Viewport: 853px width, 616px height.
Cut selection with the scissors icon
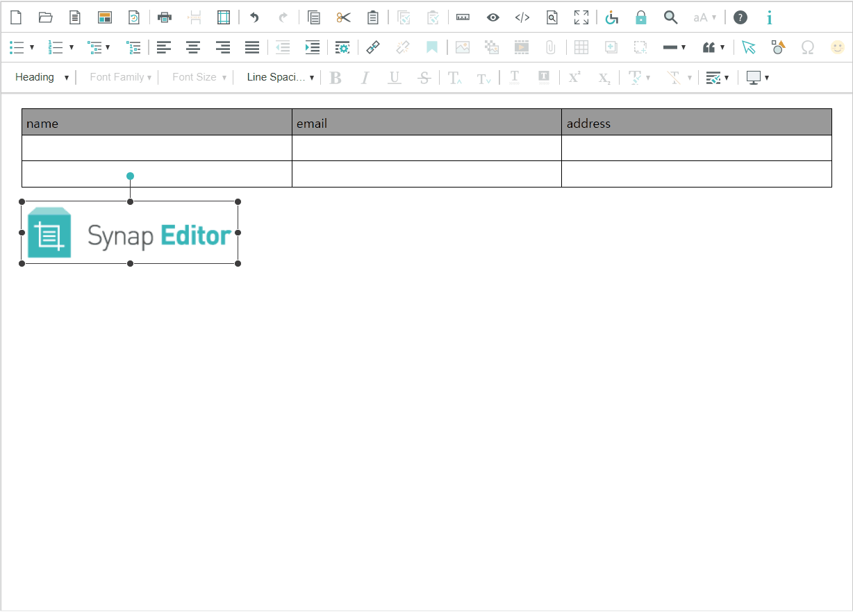point(344,17)
